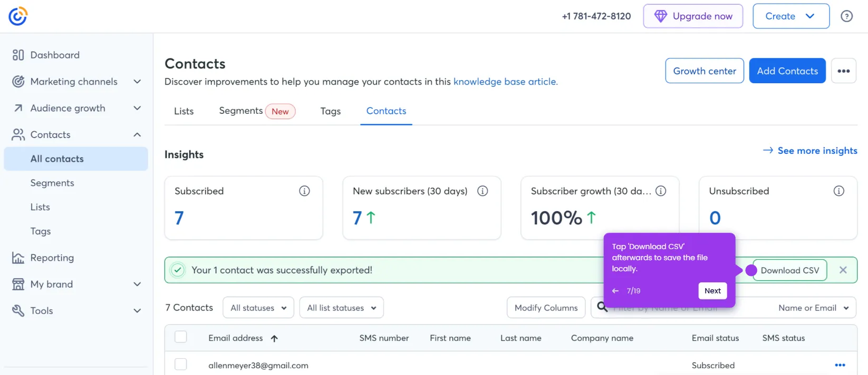Viewport: 868px width, 375px height.
Task: Click the Last name column header
Action: [x=521, y=338]
